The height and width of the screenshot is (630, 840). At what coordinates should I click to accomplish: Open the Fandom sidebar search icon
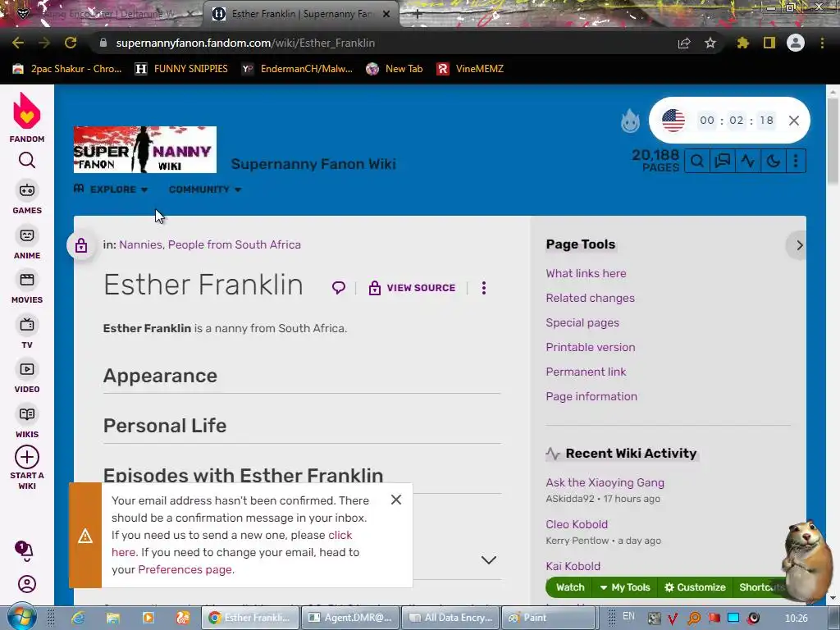(x=27, y=160)
